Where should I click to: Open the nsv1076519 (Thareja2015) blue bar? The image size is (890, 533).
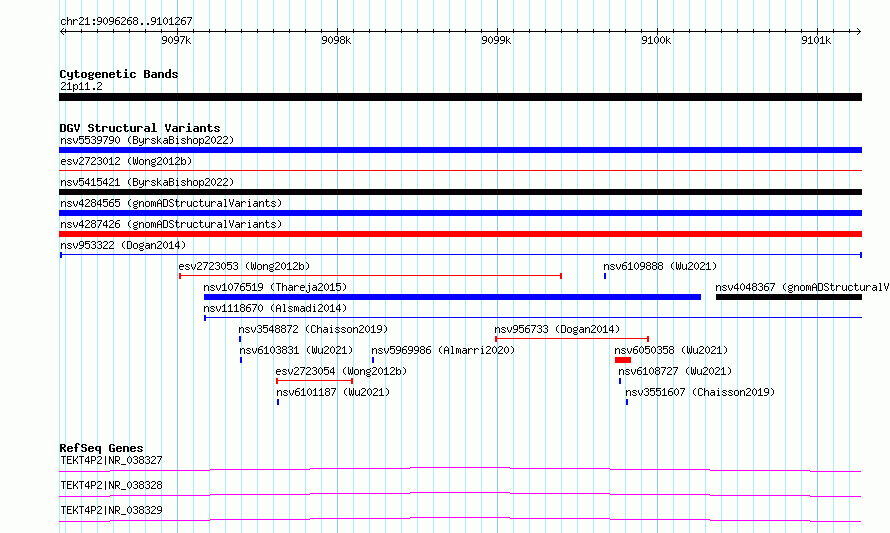click(x=452, y=297)
